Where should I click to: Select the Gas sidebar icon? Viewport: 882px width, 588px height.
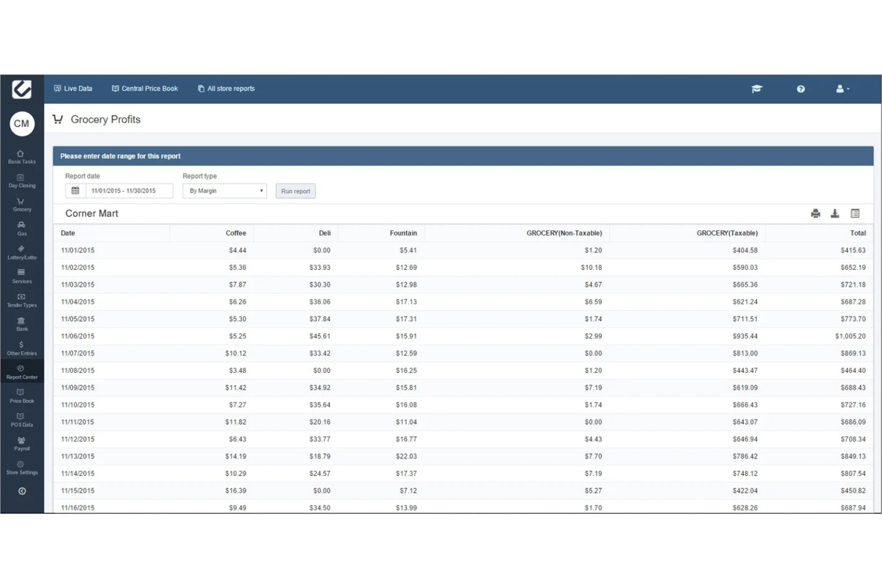pyautogui.click(x=21, y=229)
